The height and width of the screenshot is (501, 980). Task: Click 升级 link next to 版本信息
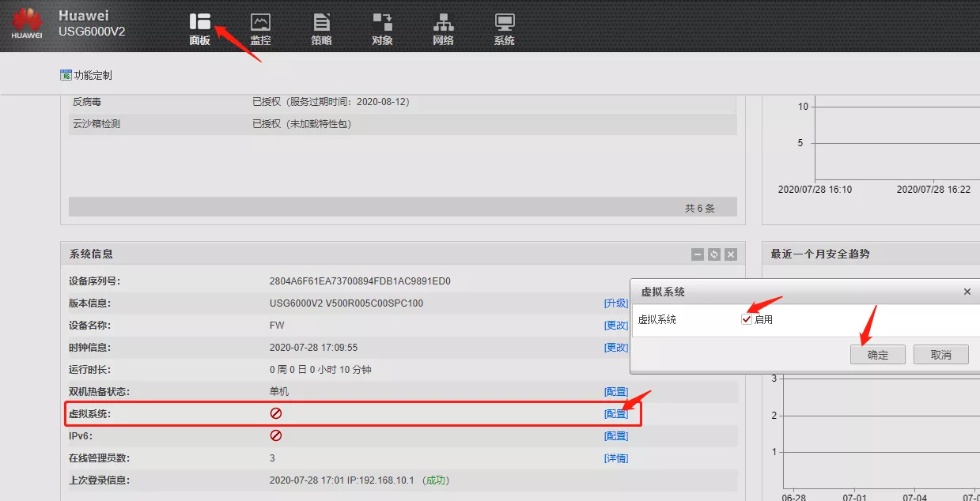point(615,303)
